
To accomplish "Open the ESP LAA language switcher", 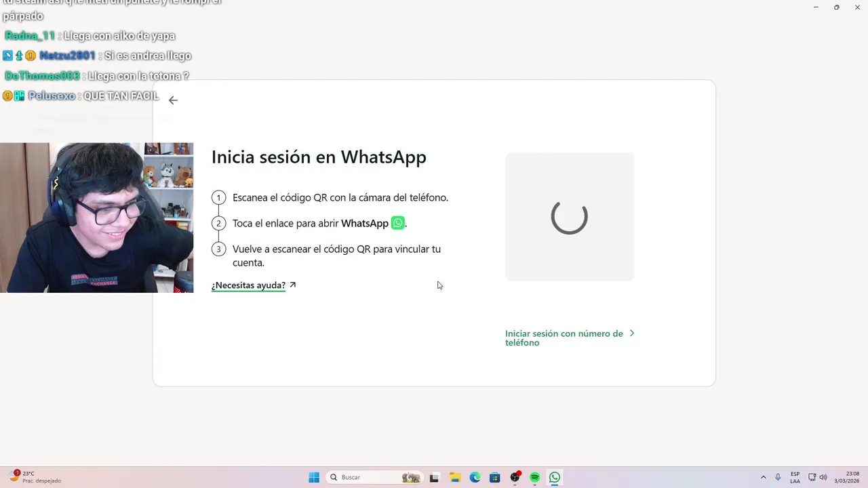I will (x=795, y=477).
